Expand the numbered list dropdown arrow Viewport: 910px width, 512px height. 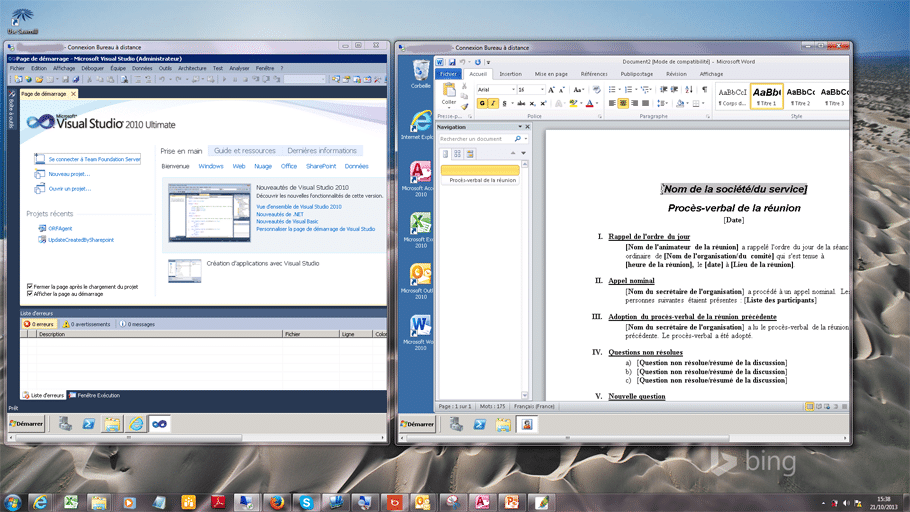coord(636,89)
